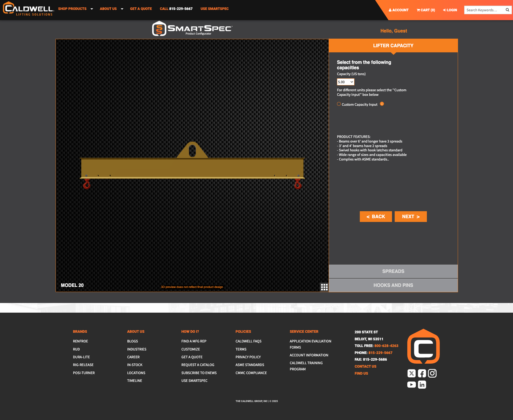Screen dimensions: 513x420
Task: Click the grid view icon in the 3D preview
Action: 324,287
